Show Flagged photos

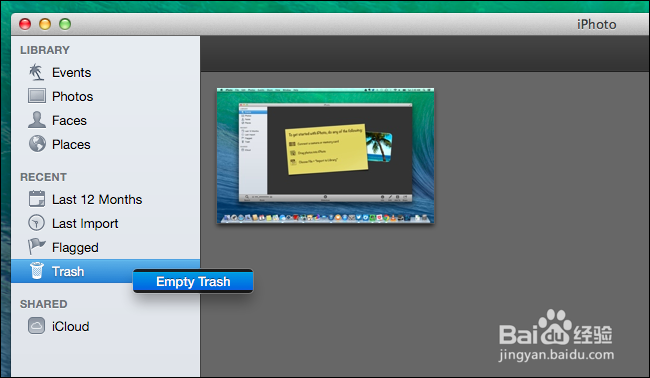point(75,248)
